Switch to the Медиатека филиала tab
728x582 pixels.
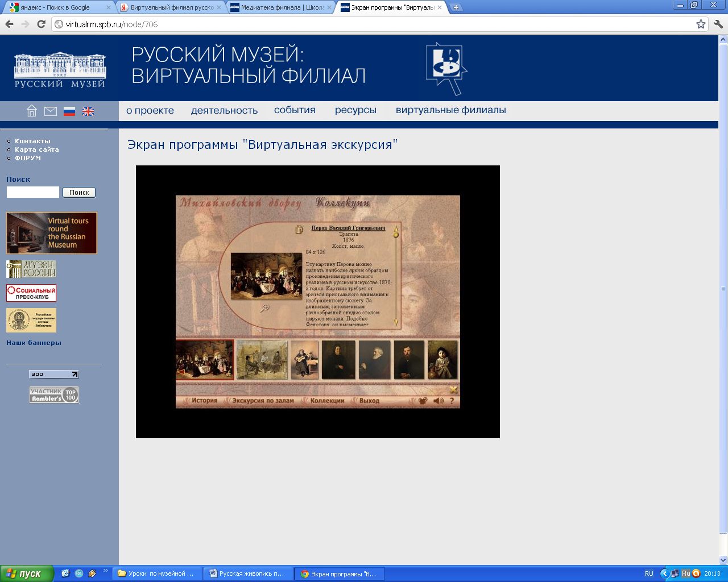point(282,7)
